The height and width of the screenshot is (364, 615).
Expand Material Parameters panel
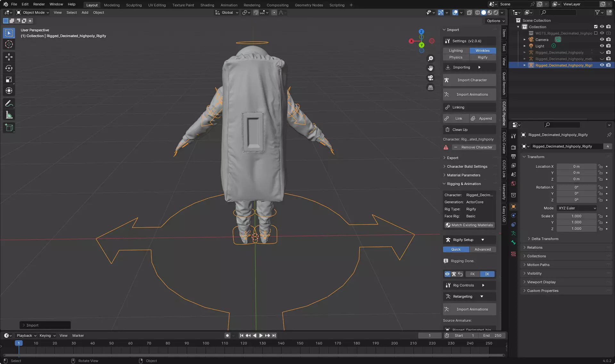[x=463, y=175]
